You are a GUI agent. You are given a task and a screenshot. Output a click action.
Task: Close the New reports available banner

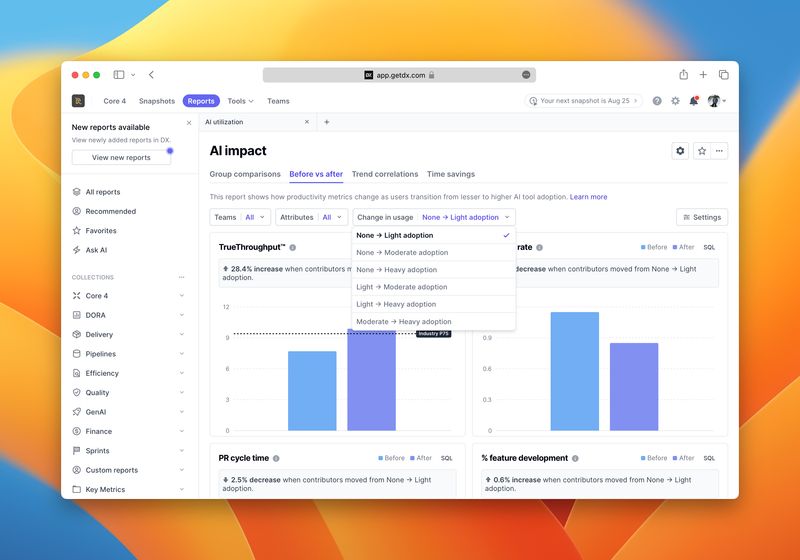pyautogui.click(x=189, y=123)
